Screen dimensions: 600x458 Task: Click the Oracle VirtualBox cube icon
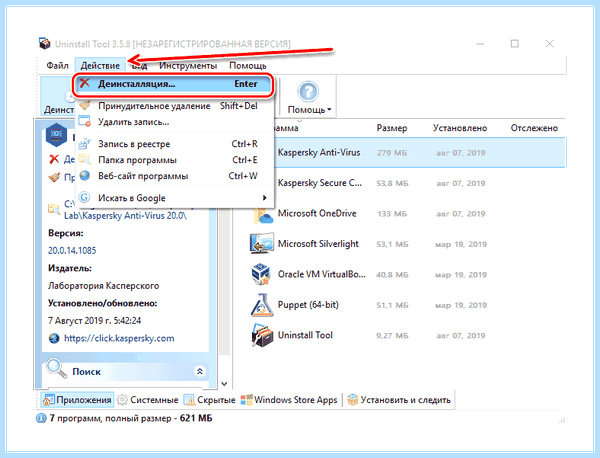point(262,274)
